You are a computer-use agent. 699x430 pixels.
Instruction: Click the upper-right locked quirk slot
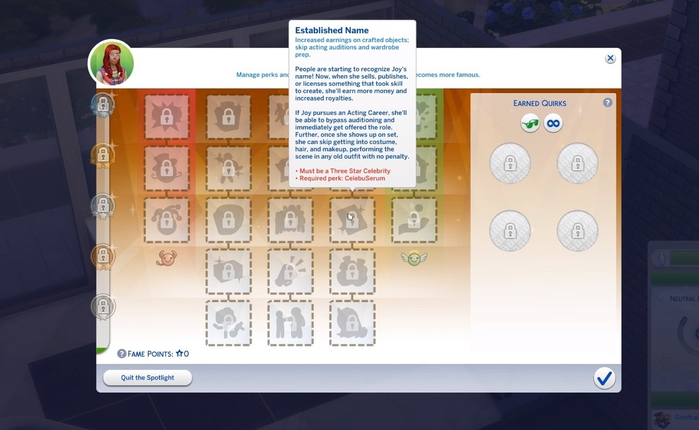[x=578, y=163]
